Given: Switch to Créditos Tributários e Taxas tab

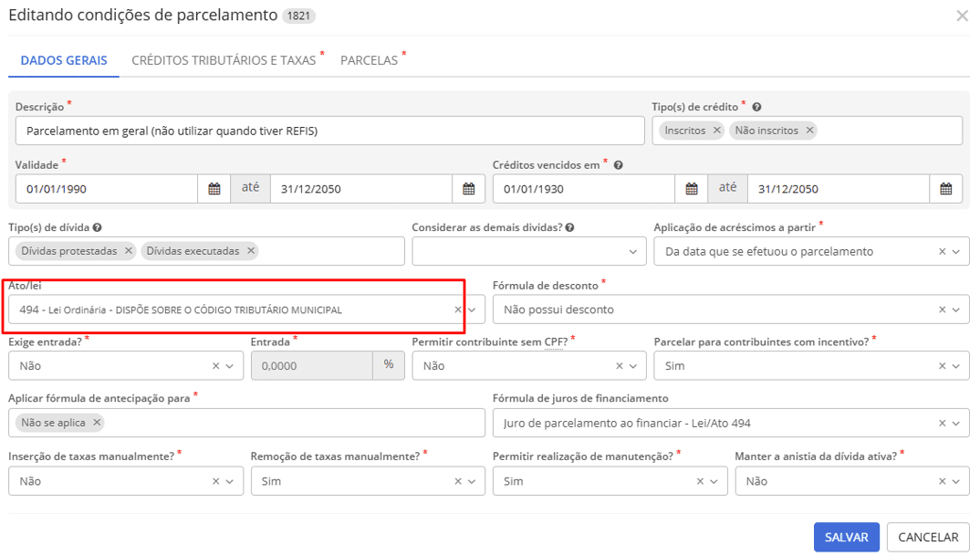Looking at the screenshot, I should pos(224,60).
